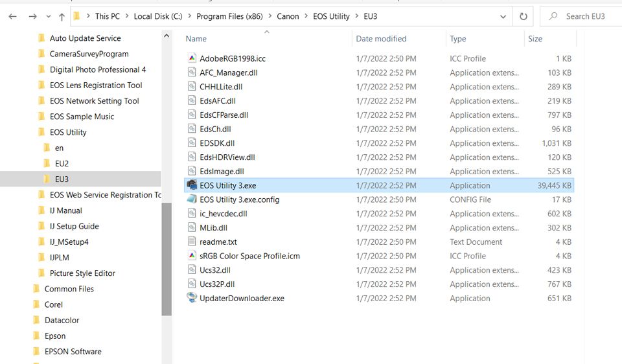622x364 pixels.
Task: Select Auto Update Service folder
Action: click(x=85, y=38)
